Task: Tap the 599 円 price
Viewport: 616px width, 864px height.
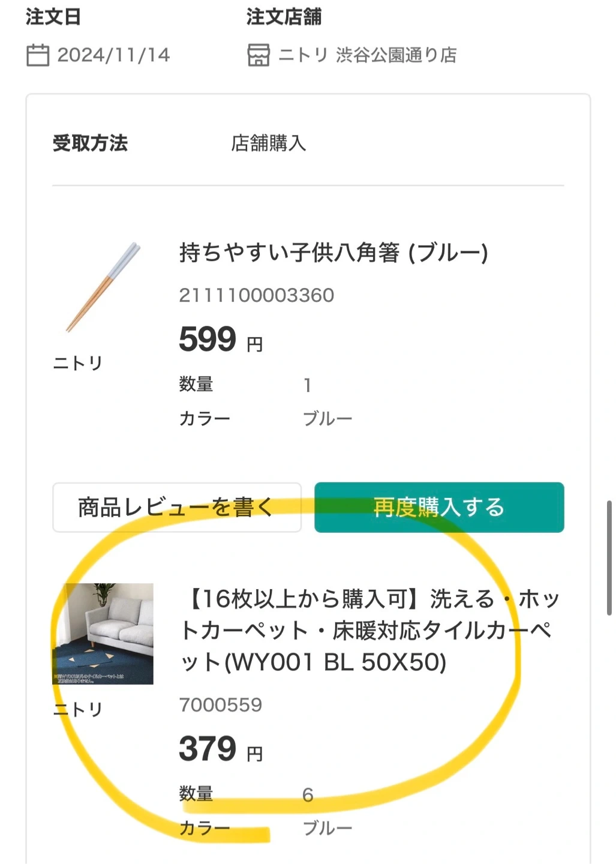Action: point(221,340)
